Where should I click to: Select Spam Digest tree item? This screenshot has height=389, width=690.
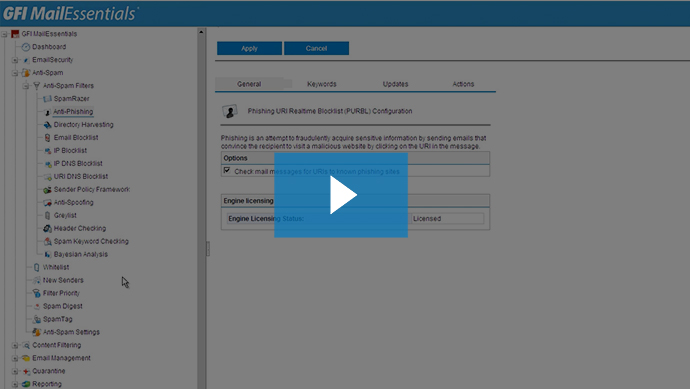tap(62, 306)
